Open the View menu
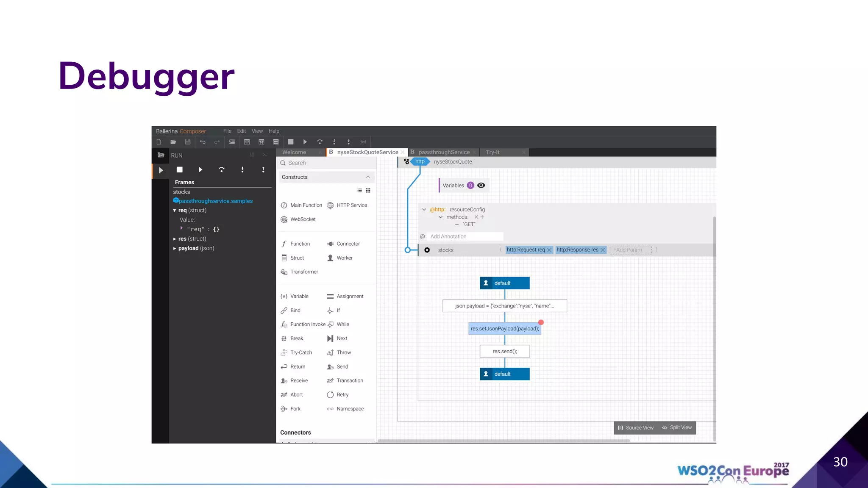Image resolution: width=868 pixels, height=488 pixels. 257,131
